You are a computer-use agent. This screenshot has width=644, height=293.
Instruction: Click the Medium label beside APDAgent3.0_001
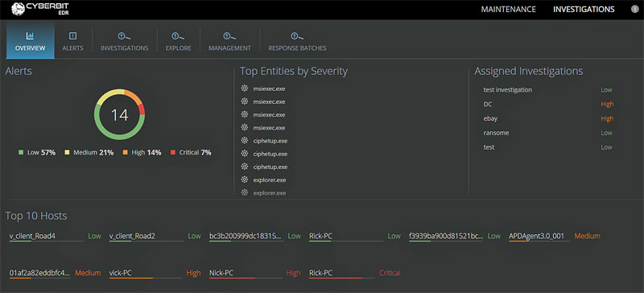pos(587,236)
